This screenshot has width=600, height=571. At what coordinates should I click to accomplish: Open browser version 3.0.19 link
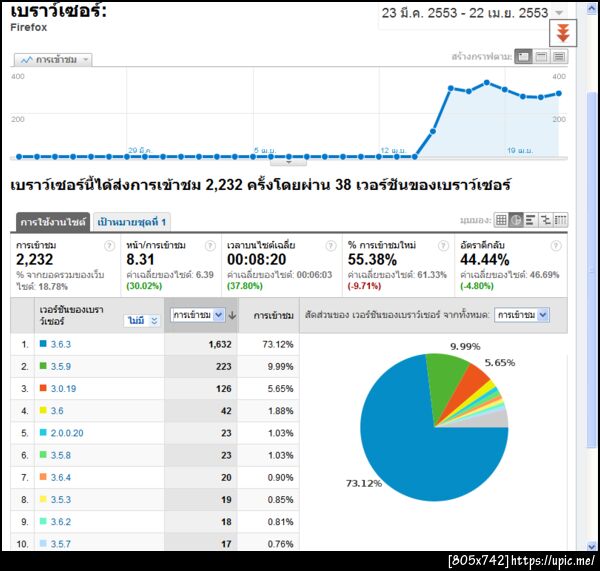click(64, 388)
